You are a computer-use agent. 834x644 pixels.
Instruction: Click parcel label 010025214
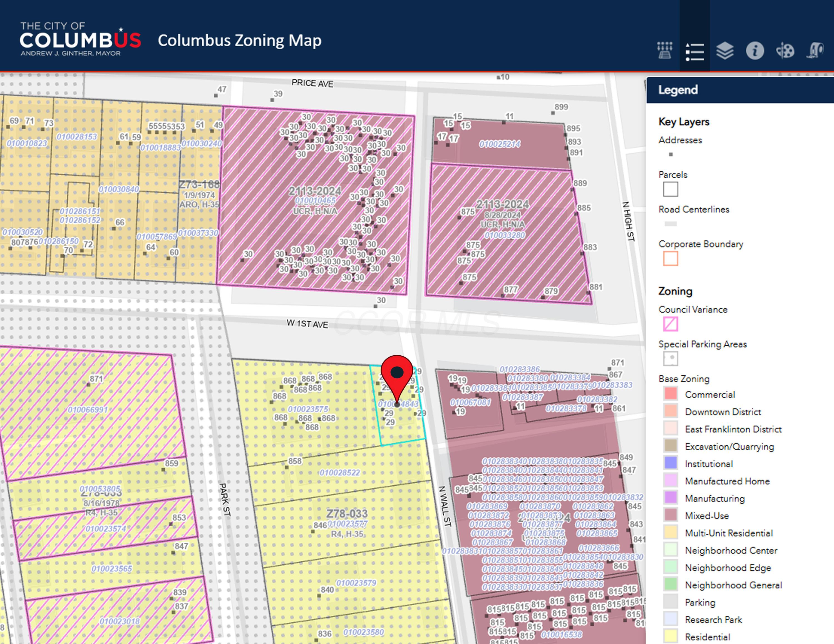point(500,144)
